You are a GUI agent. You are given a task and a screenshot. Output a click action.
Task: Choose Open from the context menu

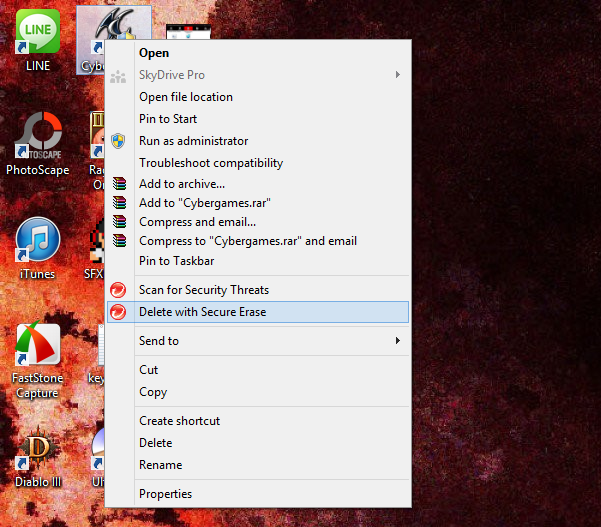pyautogui.click(x=258, y=53)
